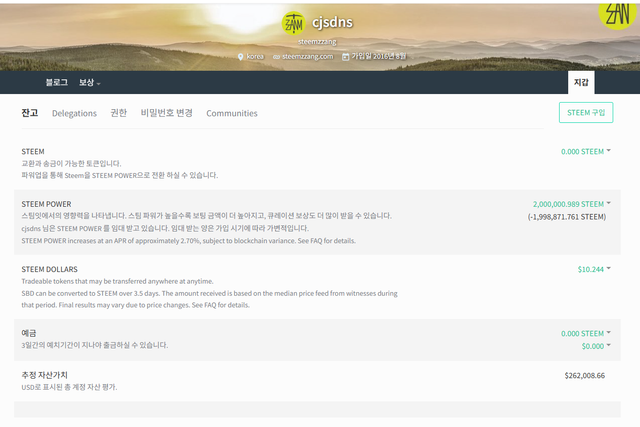Screen dimensions: 640x427
Task: Select the 지갑 wallet tab
Action: [581, 82]
